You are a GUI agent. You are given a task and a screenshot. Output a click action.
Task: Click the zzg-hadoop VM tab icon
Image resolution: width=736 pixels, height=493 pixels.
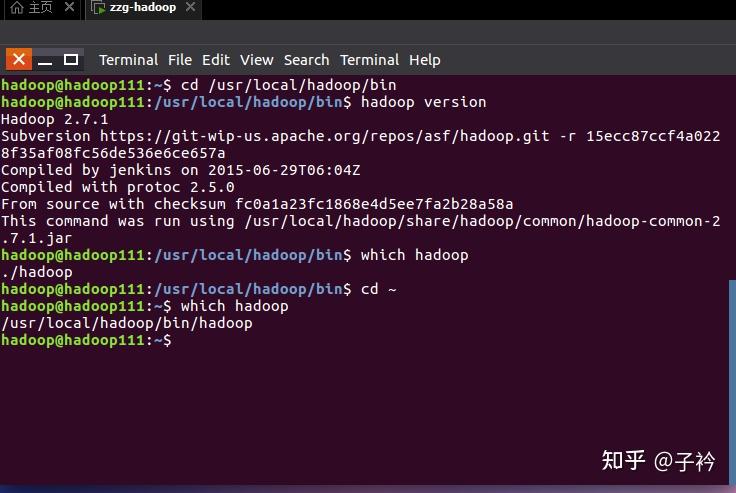pos(97,8)
